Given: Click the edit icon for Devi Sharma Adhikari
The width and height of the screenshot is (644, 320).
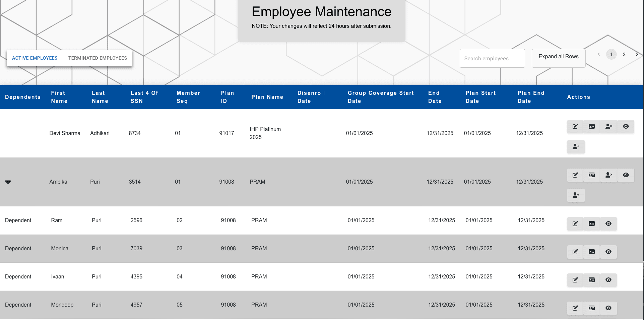Looking at the screenshot, I should (x=575, y=126).
